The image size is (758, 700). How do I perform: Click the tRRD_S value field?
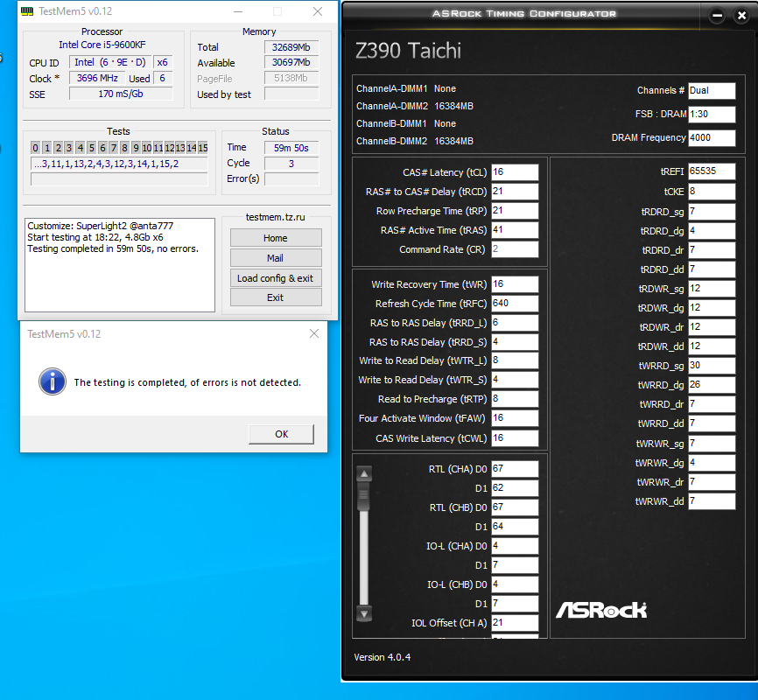coord(515,342)
